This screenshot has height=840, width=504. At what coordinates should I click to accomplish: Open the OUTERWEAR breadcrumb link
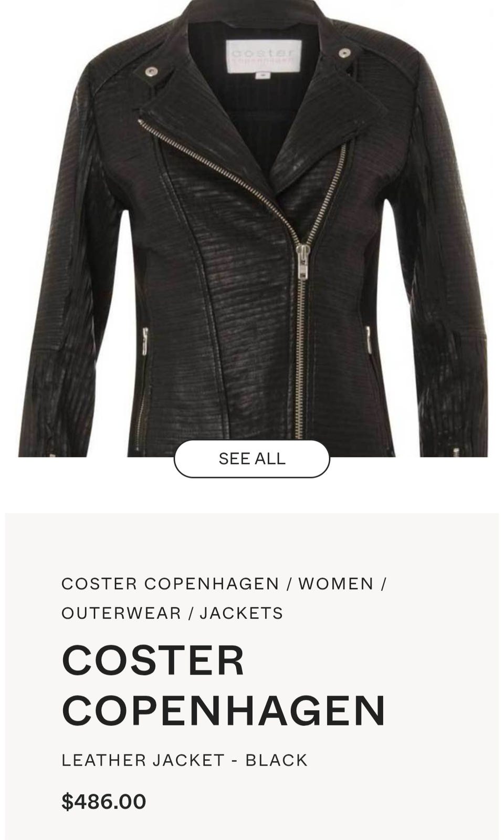coord(121,613)
